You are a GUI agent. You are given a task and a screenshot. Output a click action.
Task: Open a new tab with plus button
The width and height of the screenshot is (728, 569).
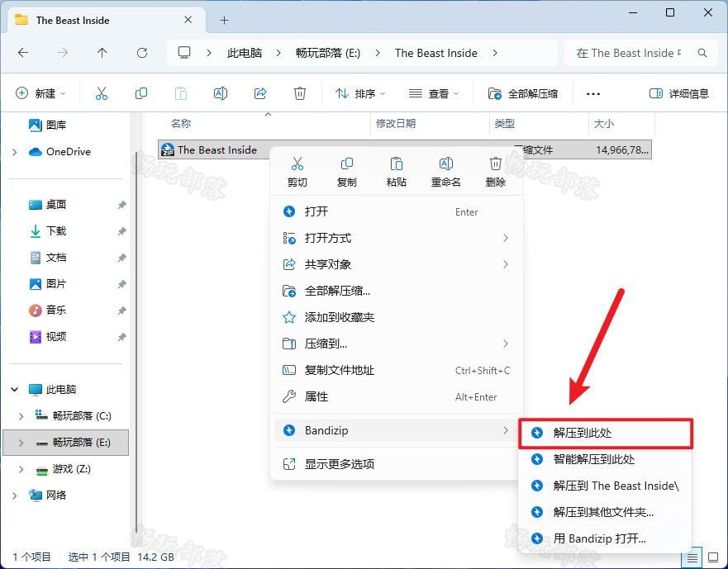224,20
